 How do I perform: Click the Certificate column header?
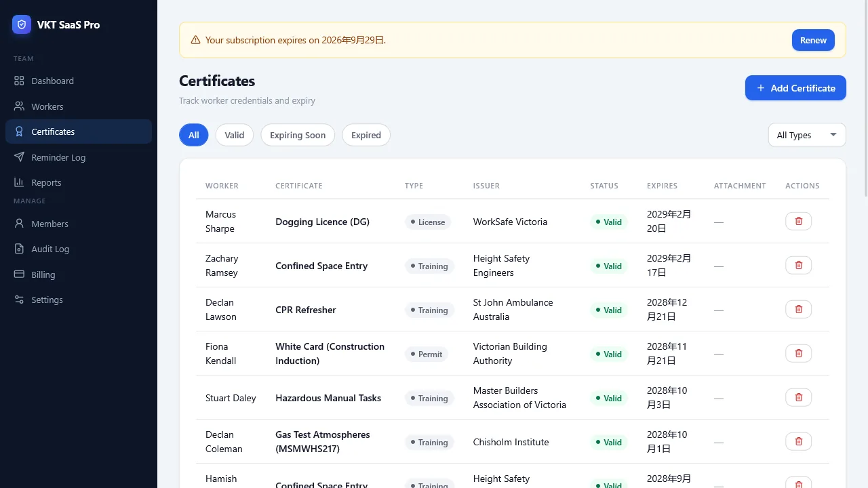click(299, 186)
